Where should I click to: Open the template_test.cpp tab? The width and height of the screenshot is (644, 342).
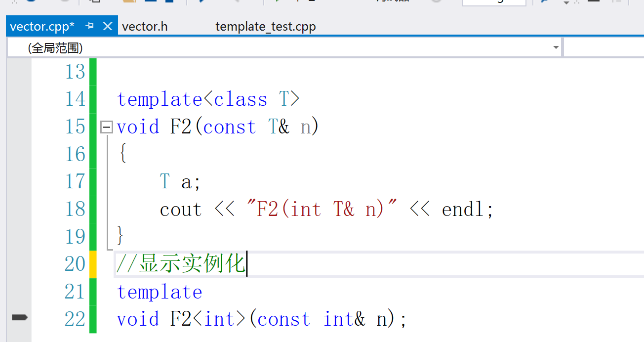click(266, 26)
